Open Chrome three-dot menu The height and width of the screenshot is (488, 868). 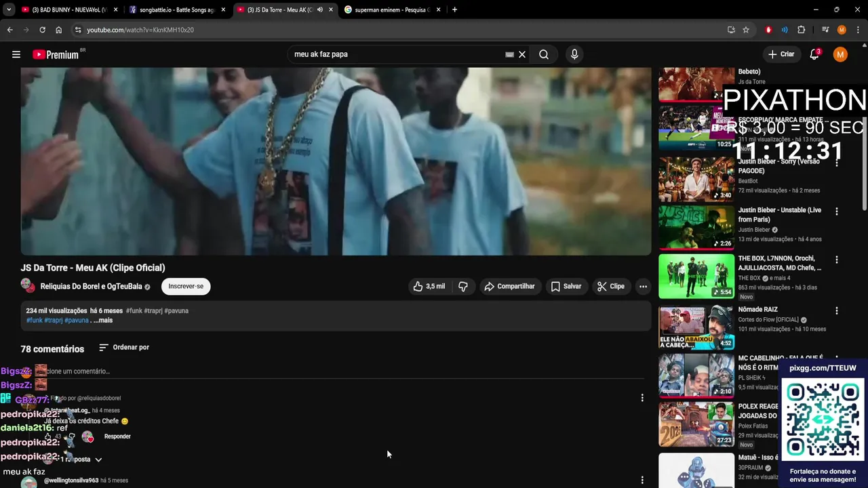click(858, 30)
